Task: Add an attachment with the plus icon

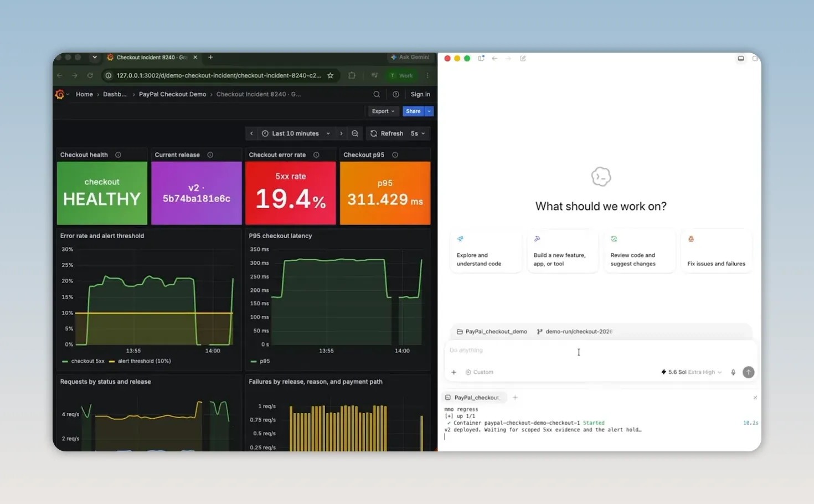Action: coord(454,372)
